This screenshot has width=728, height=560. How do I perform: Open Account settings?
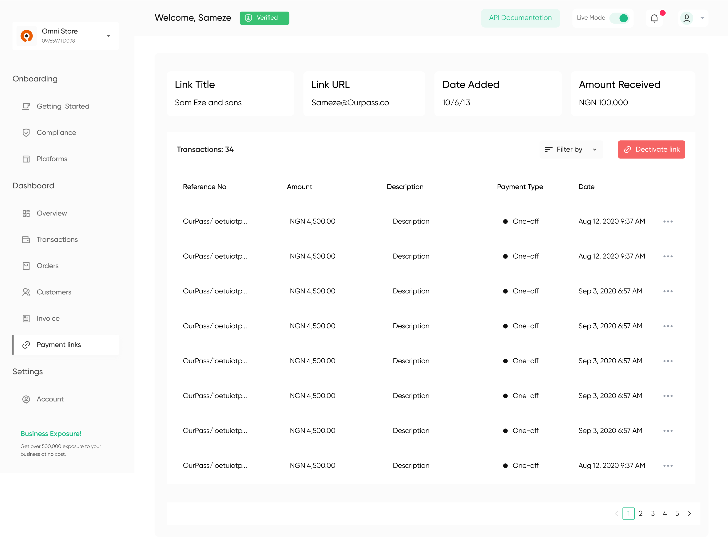pos(50,399)
